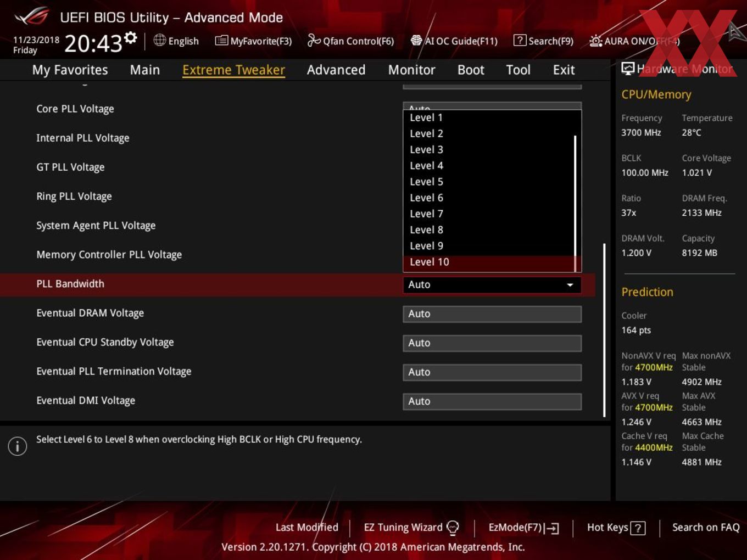Click Eventual CPU Standby Voltage Auto field

pos(492,343)
